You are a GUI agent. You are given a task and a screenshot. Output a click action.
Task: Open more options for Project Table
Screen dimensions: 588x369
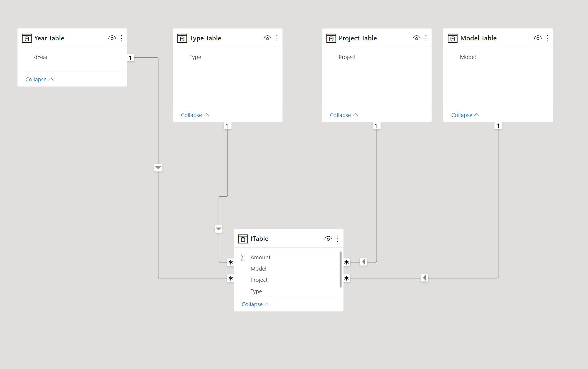point(426,38)
